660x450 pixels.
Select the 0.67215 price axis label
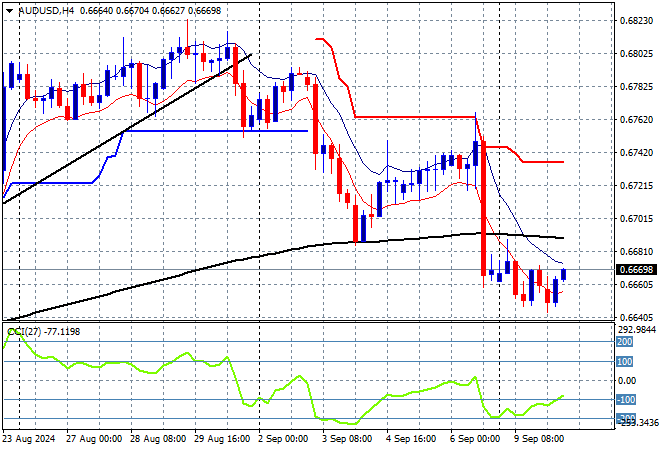pos(636,186)
